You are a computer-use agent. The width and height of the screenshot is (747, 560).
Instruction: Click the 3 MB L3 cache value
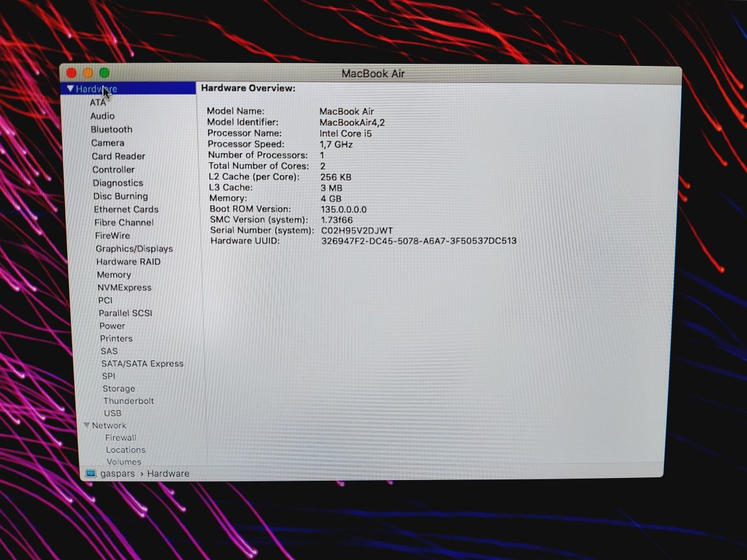(x=331, y=187)
